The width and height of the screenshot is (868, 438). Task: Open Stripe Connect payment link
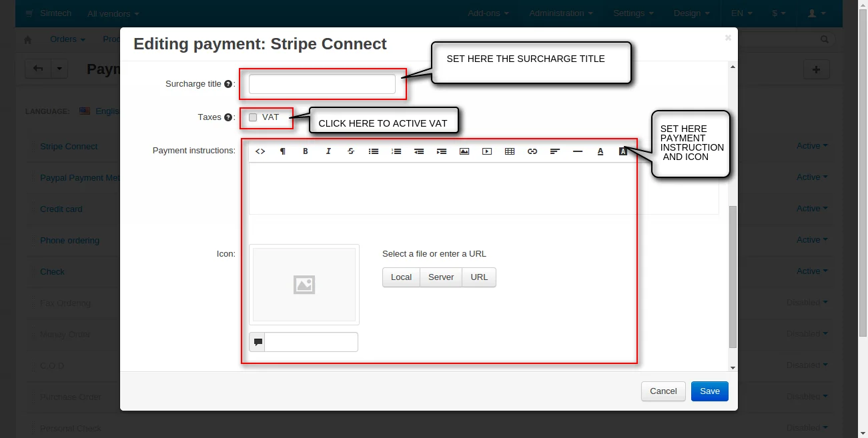coord(69,147)
